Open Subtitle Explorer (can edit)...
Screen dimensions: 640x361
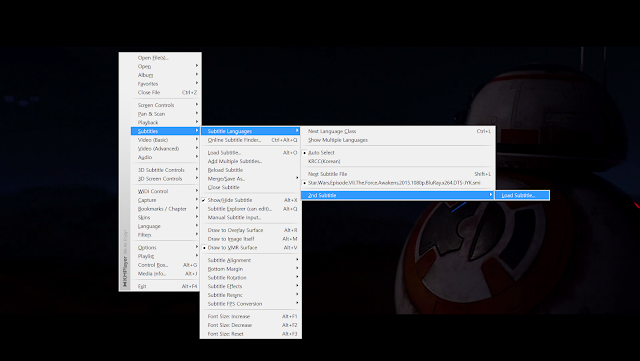click(251, 209)
